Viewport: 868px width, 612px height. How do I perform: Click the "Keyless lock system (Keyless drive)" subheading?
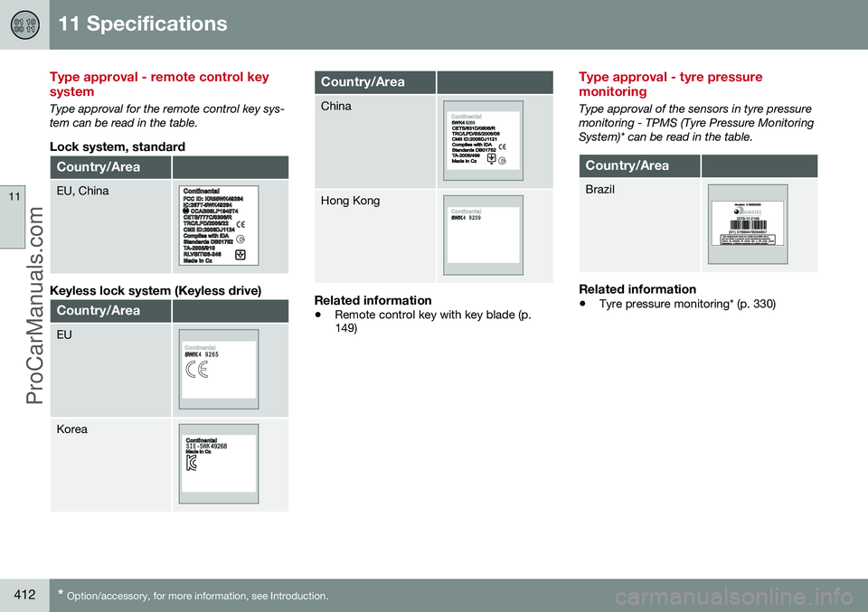156,290
